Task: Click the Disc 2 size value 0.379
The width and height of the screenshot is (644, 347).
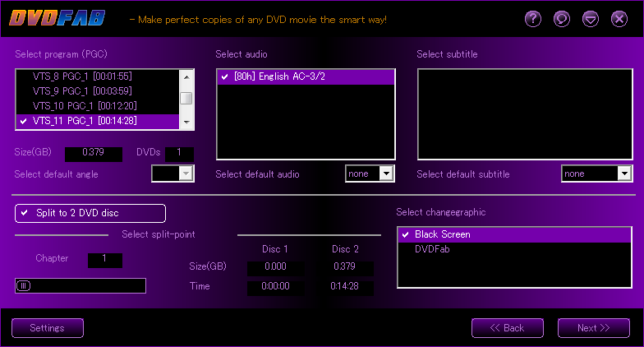Action: point(345,267)
